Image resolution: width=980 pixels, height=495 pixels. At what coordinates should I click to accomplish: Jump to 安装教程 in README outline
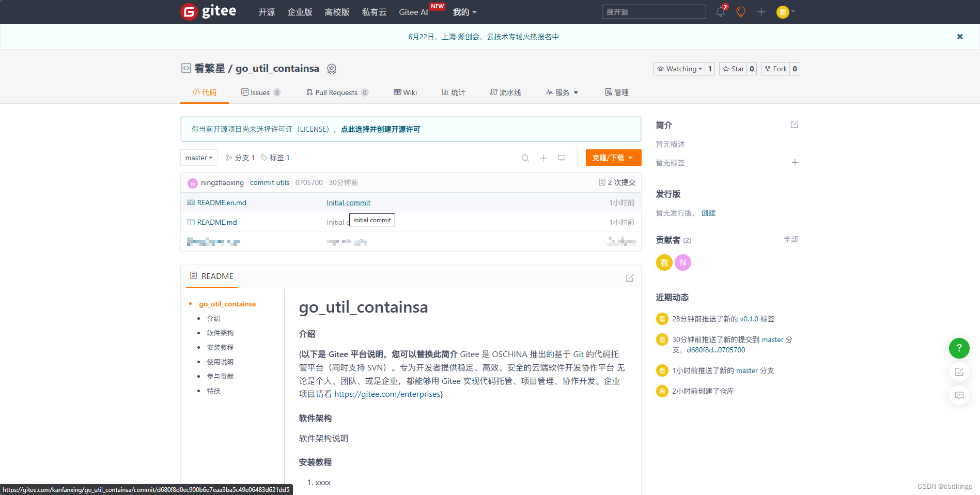pos(220,347)
